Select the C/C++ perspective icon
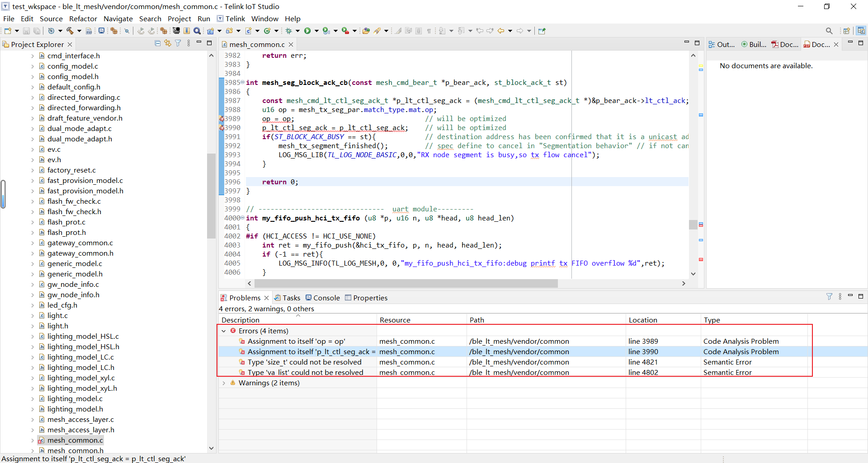 [x=861, y=31]
